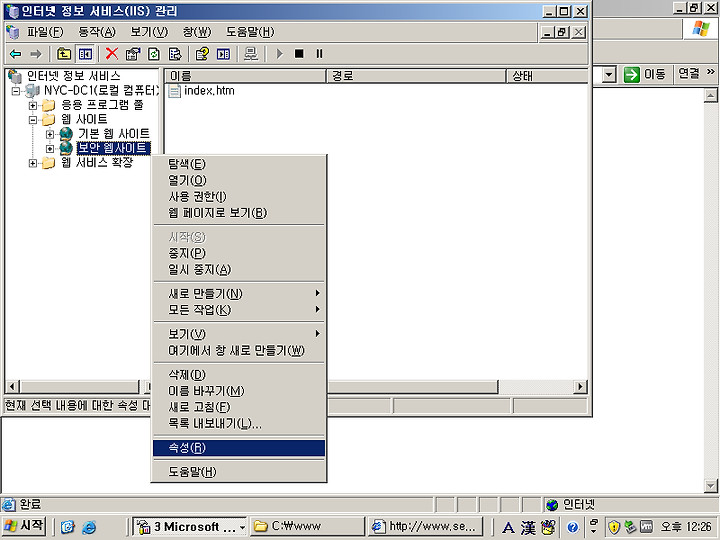The image size is (720, 540).
Task: Choose 일시 중지(A) from the context menu
Action: pos(239,270)
